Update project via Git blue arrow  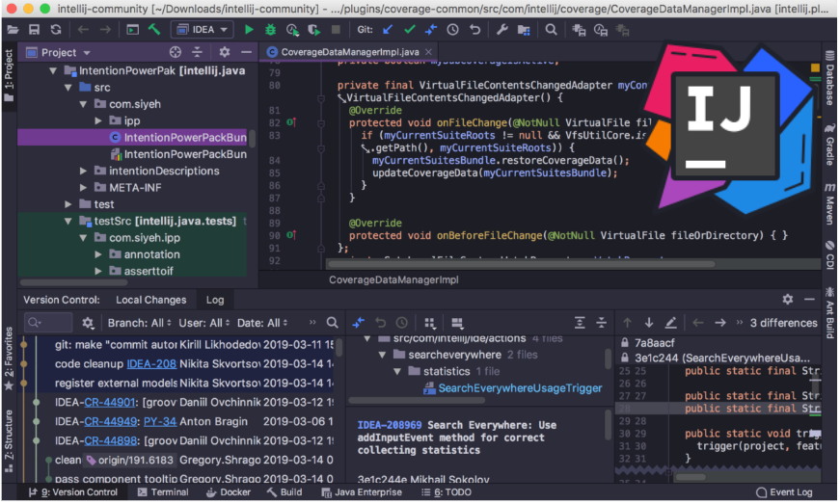coord(388,30)
